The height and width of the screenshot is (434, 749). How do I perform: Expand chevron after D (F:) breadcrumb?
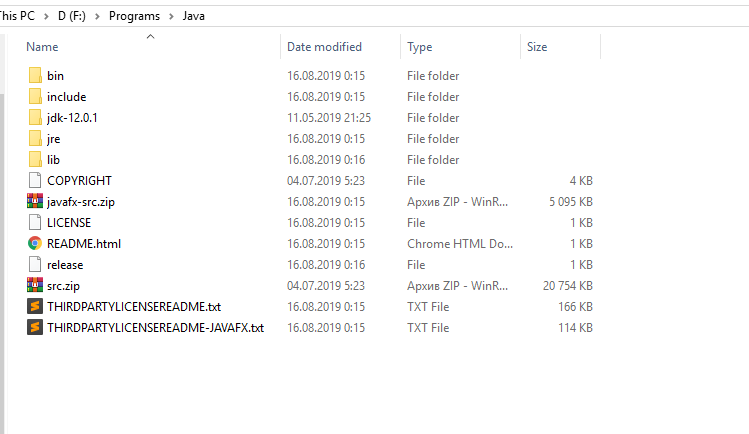tap(97, 16)
